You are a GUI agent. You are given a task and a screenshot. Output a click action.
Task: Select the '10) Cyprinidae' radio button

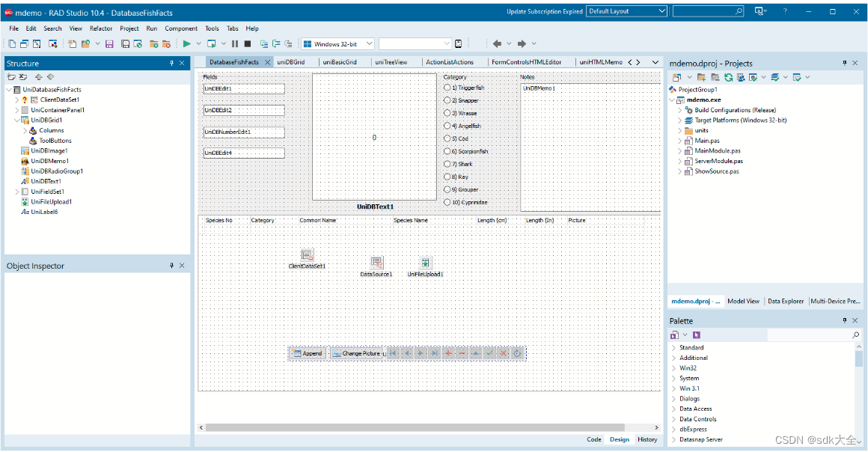[447, 202]
